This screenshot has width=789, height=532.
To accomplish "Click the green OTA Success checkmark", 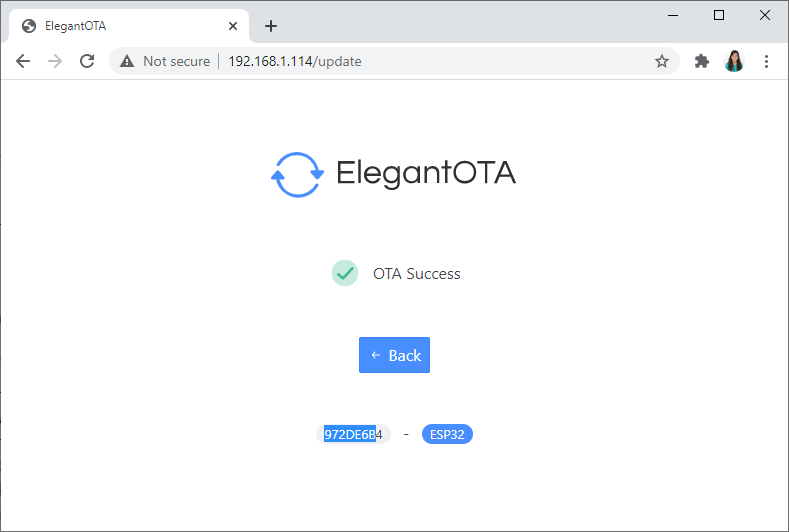I will pos(344,273).
